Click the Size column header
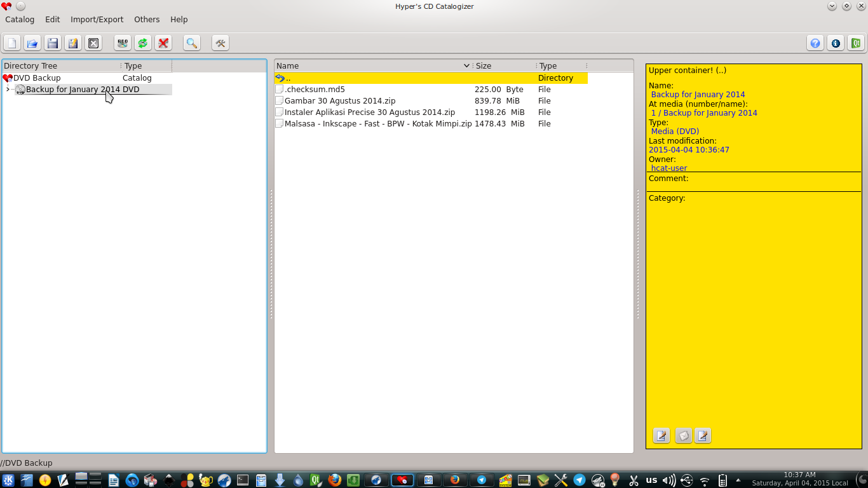868x488 pixels. pyautogui.click(x=505, y=65)
